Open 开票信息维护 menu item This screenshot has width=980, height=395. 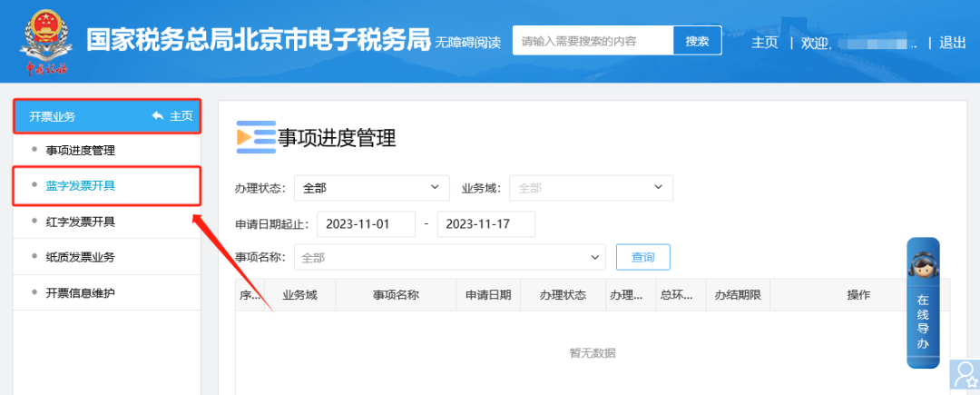pyautogui.click(x=81, y=292)
